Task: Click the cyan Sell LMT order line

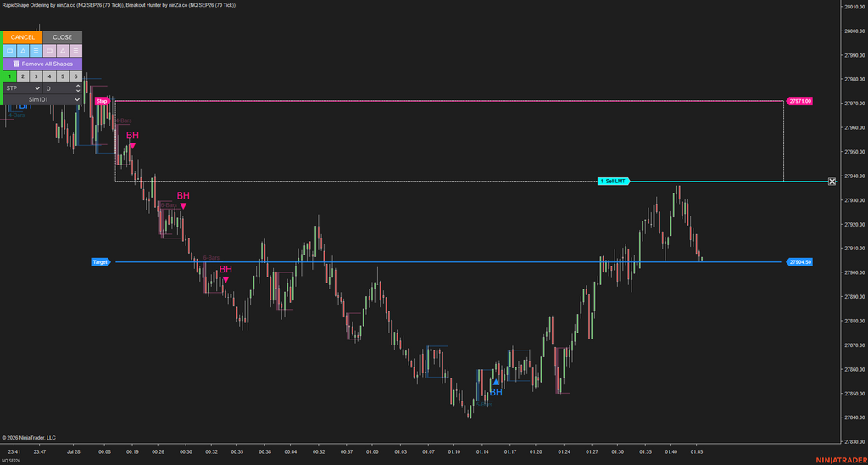Action: click(x=731, y=182)
